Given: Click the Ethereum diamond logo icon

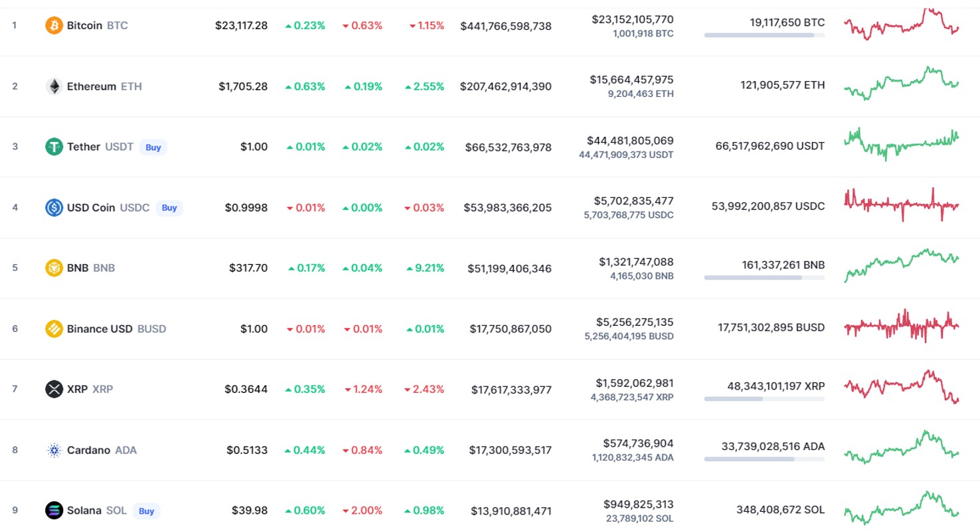Looking at the screenshot, I should pos(54,86).
